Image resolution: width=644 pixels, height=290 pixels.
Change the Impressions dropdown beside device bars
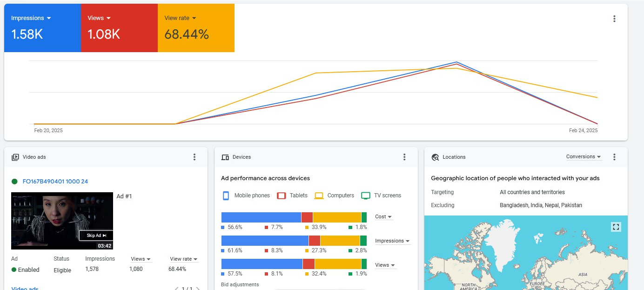pos(392,241)
